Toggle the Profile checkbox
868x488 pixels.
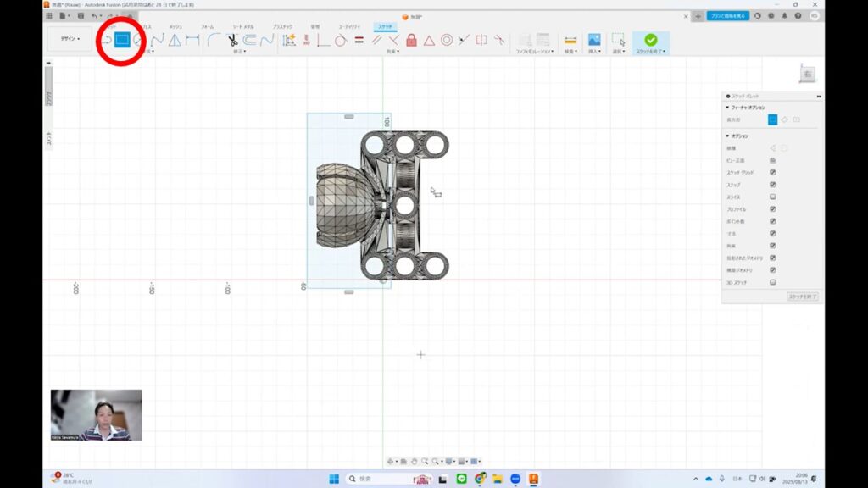(773, 209)
